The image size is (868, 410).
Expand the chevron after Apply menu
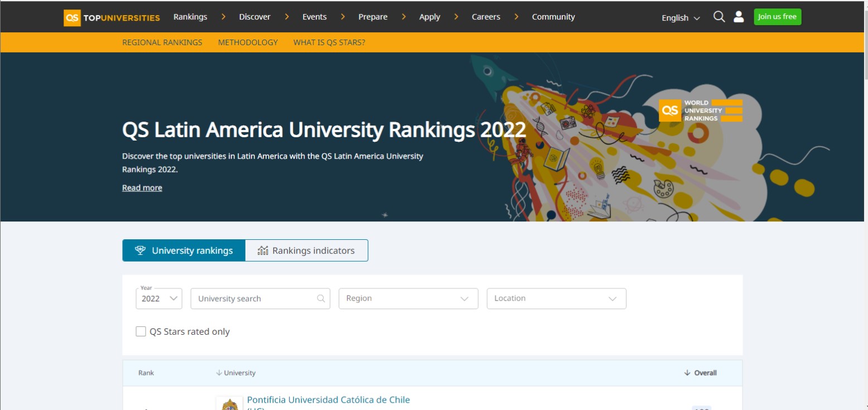click(456, 17)
